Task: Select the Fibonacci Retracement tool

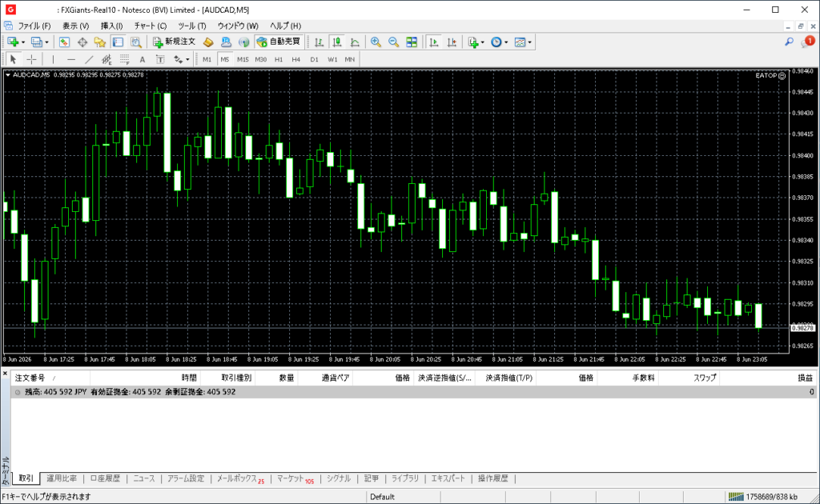Action: coord(124,59)
